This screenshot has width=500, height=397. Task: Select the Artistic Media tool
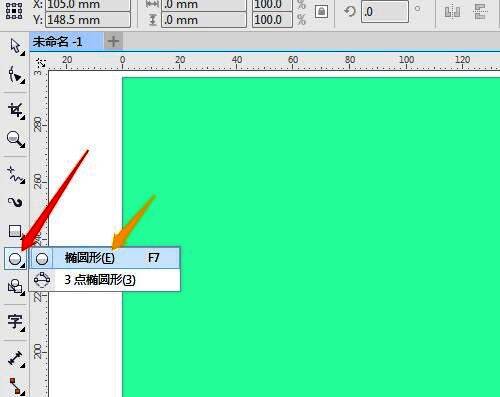[x=15, y=202]
